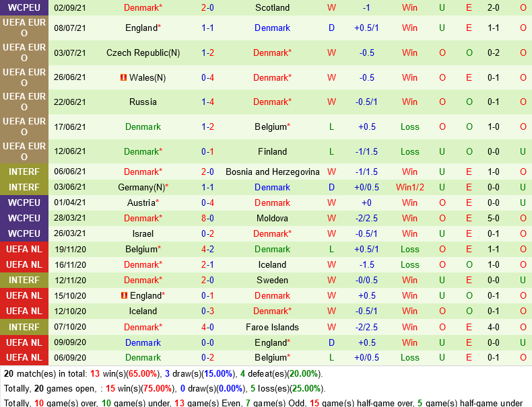Select the Win1/2 result on Germany row
Image resolution: width=532 pixels, height=407 pixels.
[410, 188]
